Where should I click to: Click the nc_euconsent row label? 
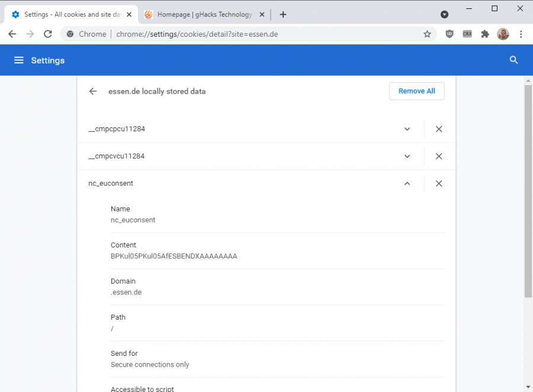(111, 183)
